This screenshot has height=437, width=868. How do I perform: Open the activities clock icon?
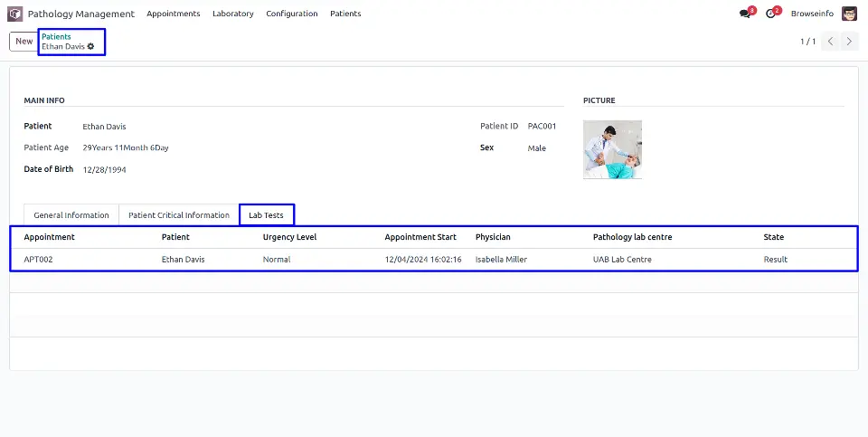pyautogui.click(x=770, y=14)
